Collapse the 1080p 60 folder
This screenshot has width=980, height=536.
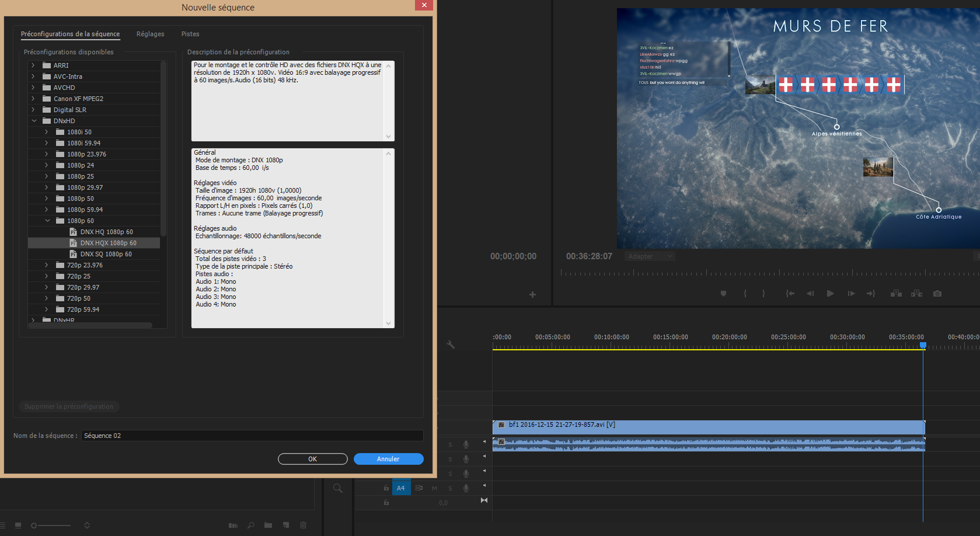pyautogui.click(x=47, y=221)
